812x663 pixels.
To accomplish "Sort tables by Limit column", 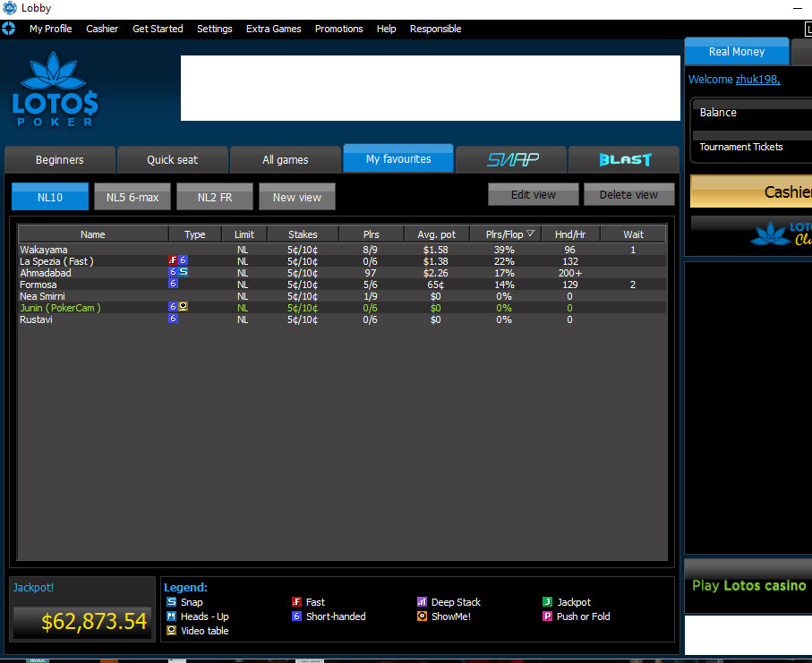I will (x=244, y=234).
